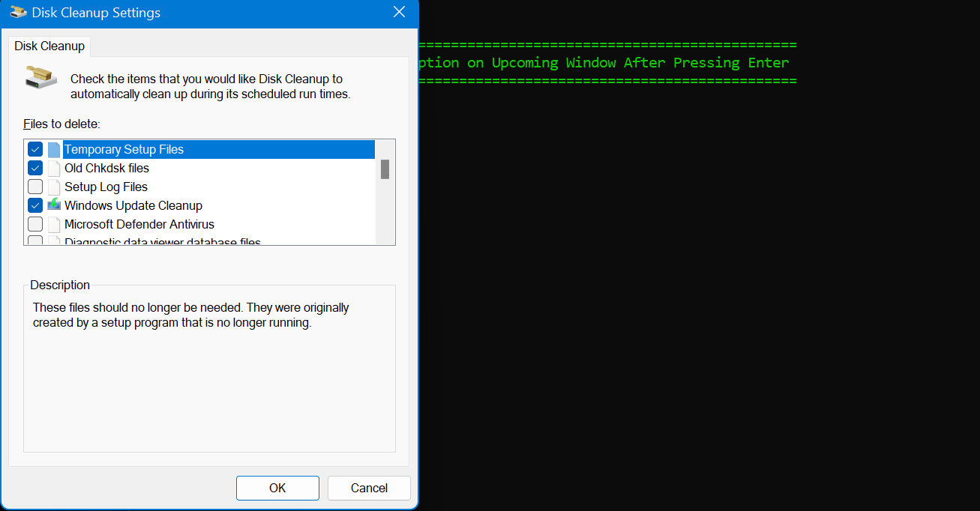This screenshot has height=511, width=980.
Task: Click the Microsoft Defender Antivirus item icon
Action: click(53, 223)
